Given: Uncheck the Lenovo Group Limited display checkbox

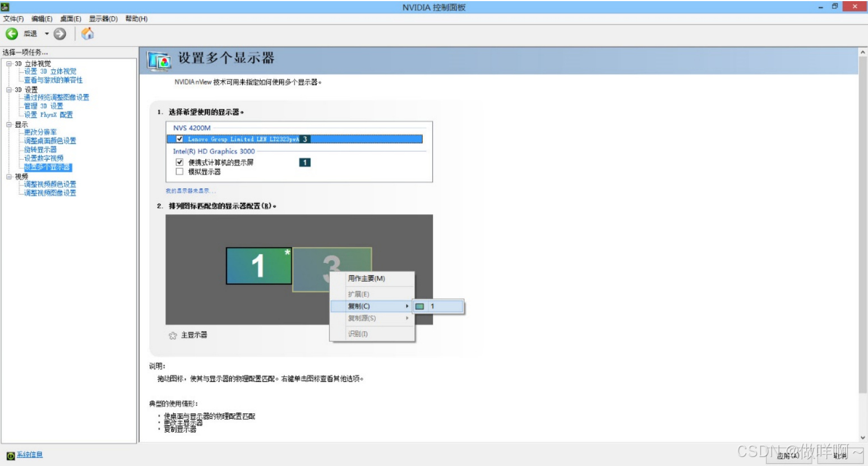Looking at the screenshot, I should [179, 139].
